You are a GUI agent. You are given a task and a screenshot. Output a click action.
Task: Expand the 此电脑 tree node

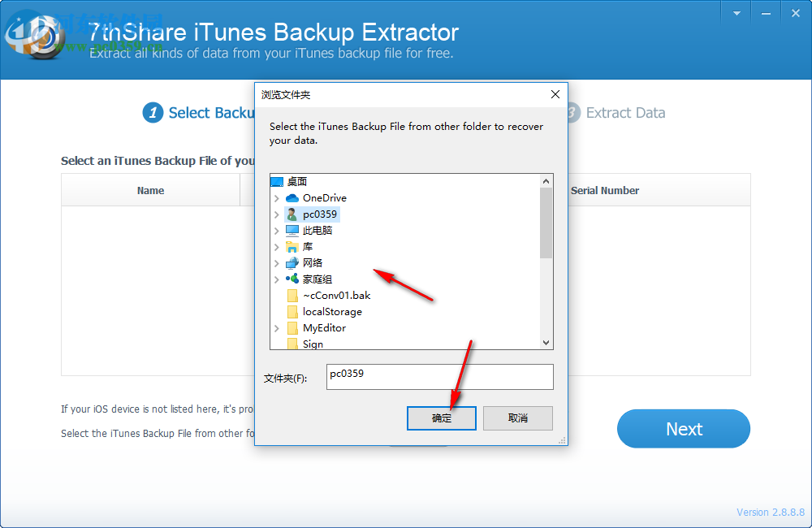click(276, 230)
